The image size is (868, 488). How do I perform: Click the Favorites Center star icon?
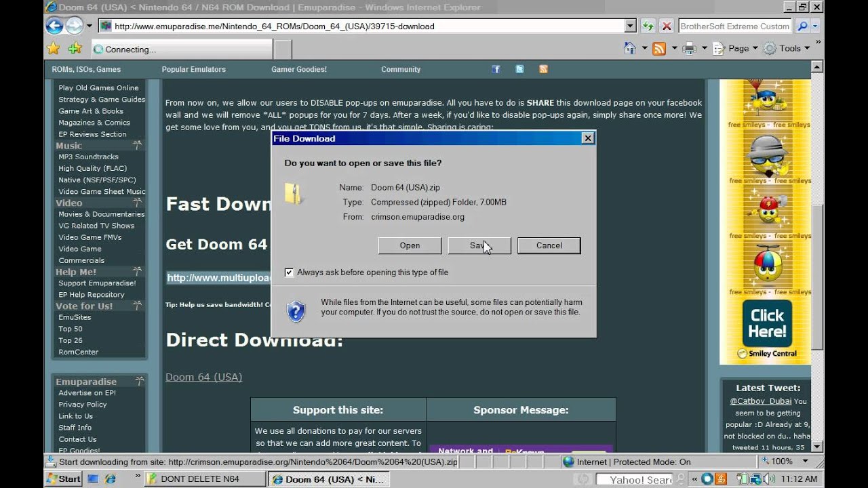(54, 48)
